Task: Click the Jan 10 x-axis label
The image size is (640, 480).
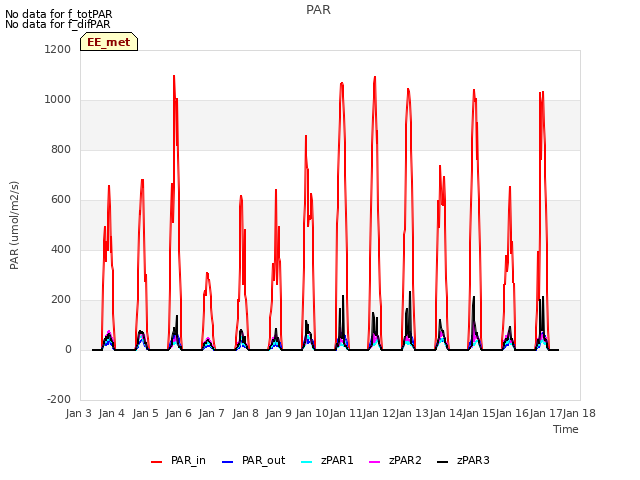Action: (312, 413)
